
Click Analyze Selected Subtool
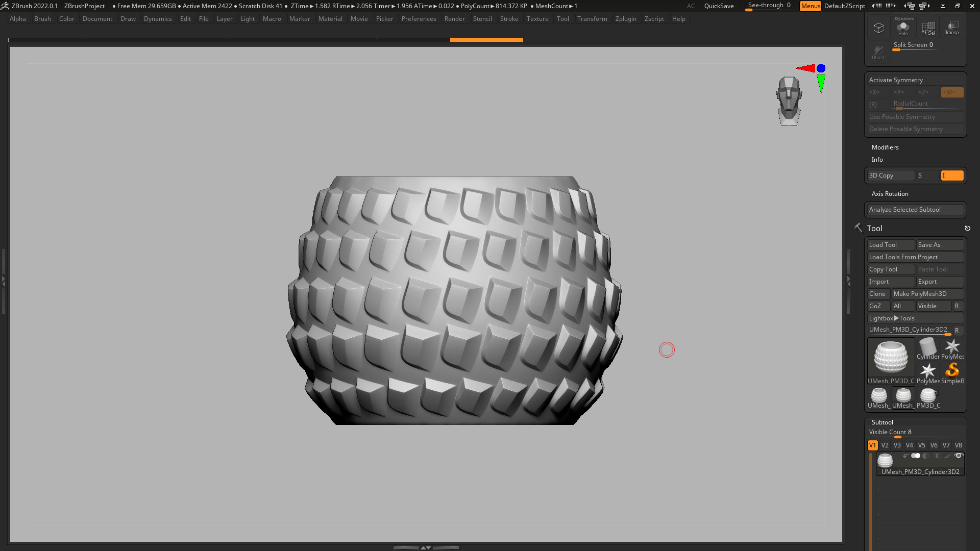point(916,210)
